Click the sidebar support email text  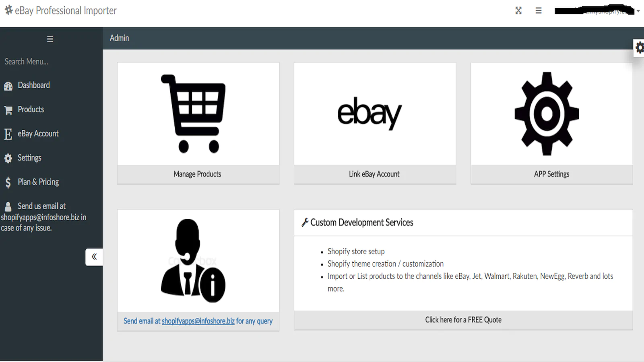[43, 217]
